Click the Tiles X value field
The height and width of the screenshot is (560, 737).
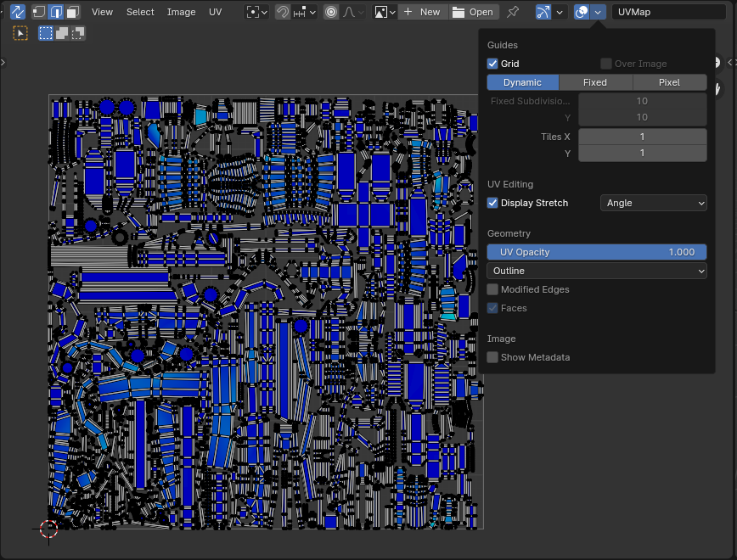643,137
